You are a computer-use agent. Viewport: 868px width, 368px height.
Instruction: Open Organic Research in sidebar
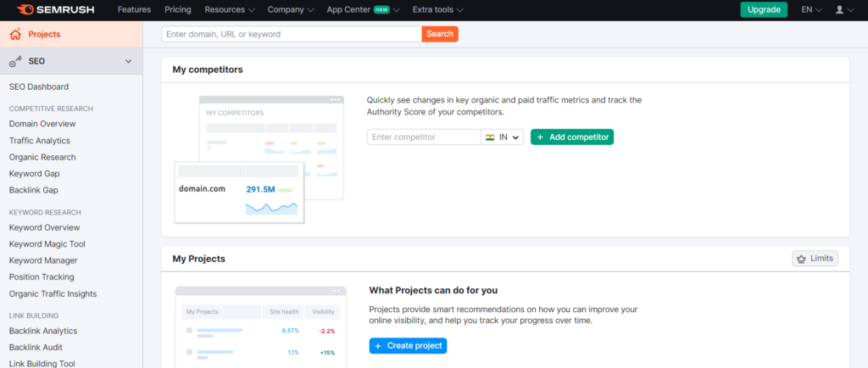point(42,157)
